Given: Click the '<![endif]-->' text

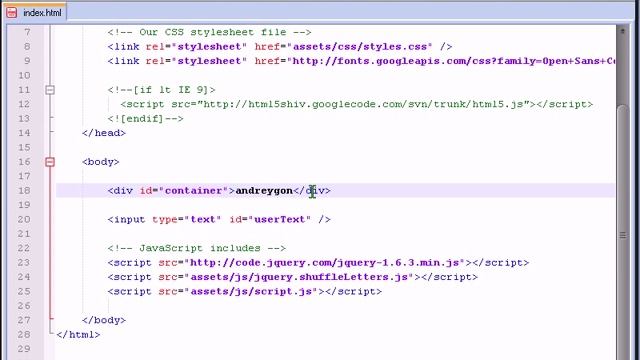Looking at the screenshot, I should coord(146,119).
